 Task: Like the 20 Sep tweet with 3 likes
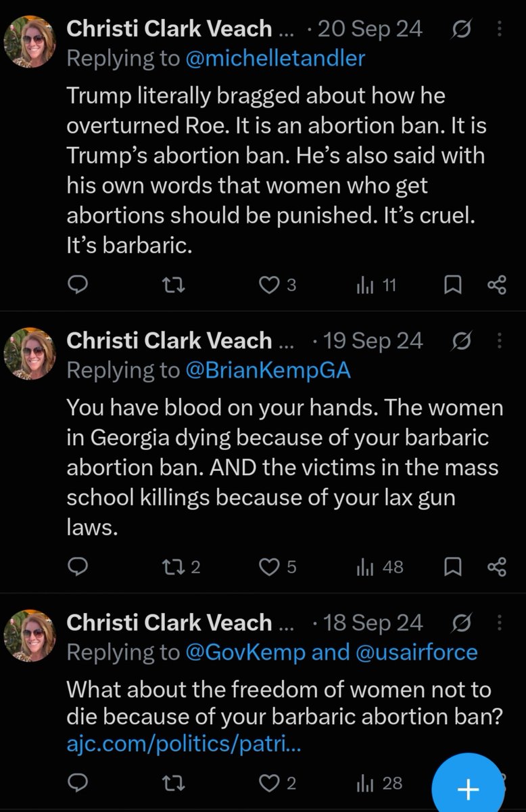279,286
